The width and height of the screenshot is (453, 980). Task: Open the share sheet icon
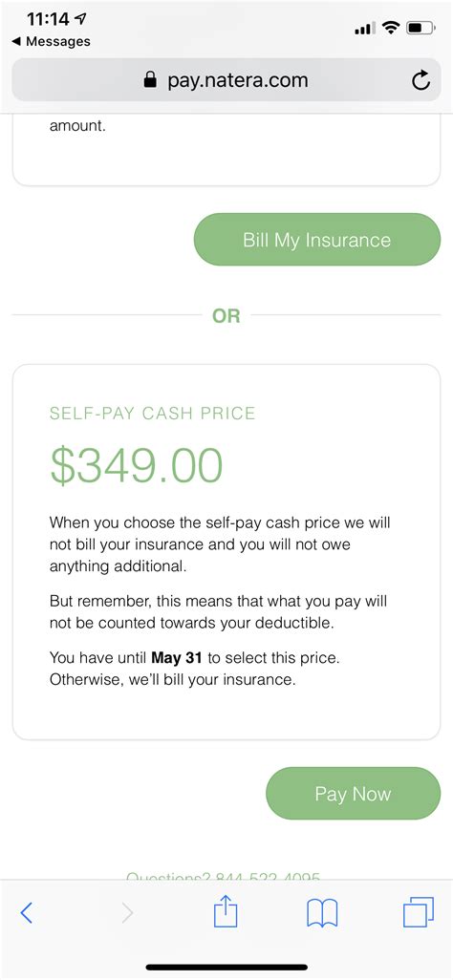[226, 912]
